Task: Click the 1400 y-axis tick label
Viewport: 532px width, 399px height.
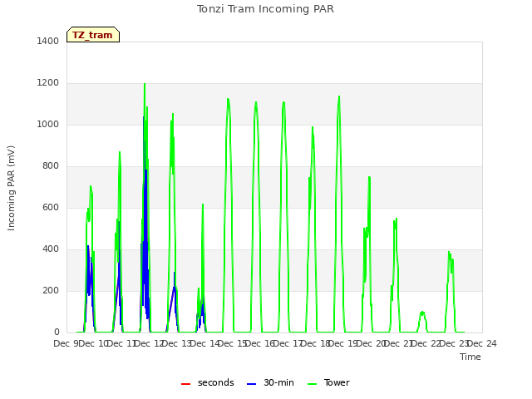Action: (48, 41)
